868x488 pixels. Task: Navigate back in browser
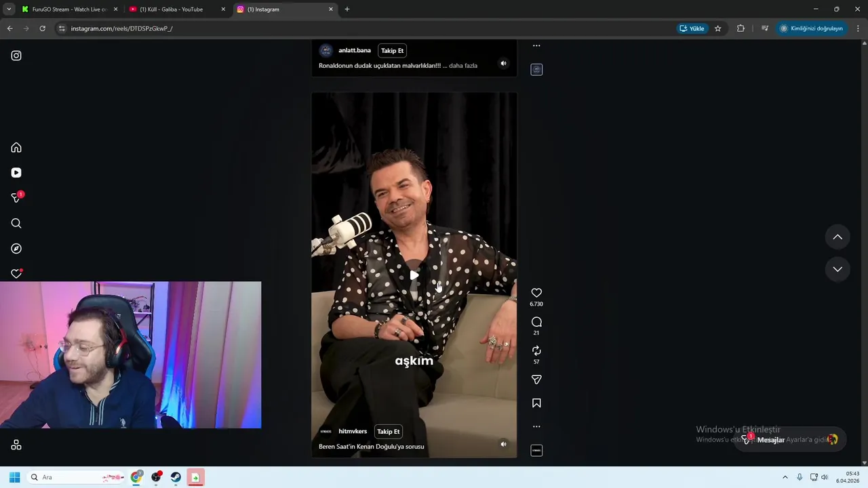tap(9, 28)
